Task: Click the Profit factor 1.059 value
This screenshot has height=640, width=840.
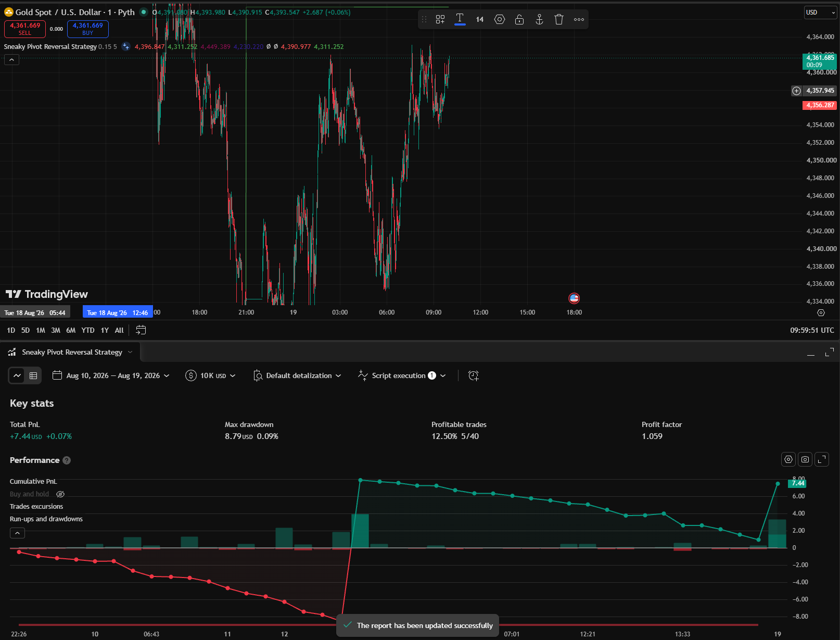Action: tap(652, 436)
